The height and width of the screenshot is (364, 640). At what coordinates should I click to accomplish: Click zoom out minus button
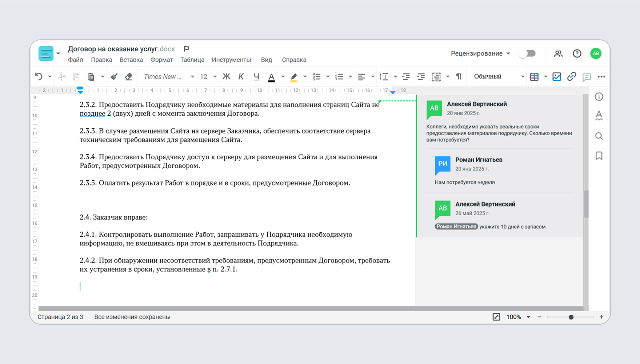[540, 317]
